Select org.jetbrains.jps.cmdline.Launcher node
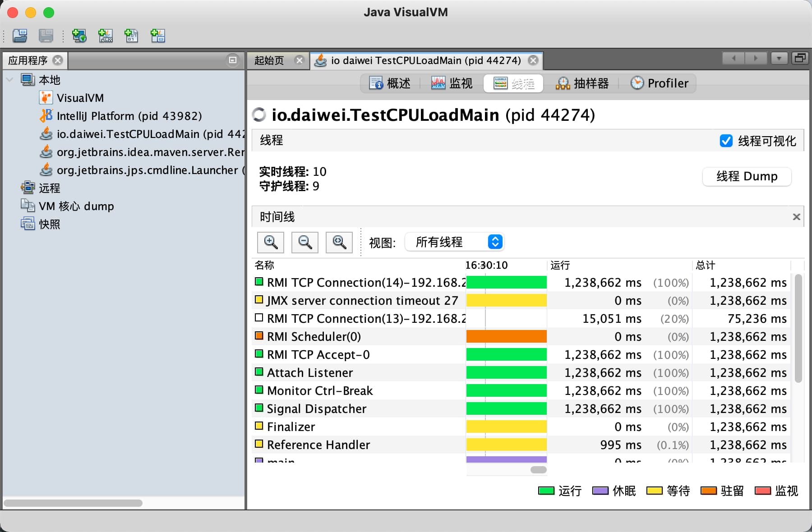812x532 pixels. click(x=151, y=170)
